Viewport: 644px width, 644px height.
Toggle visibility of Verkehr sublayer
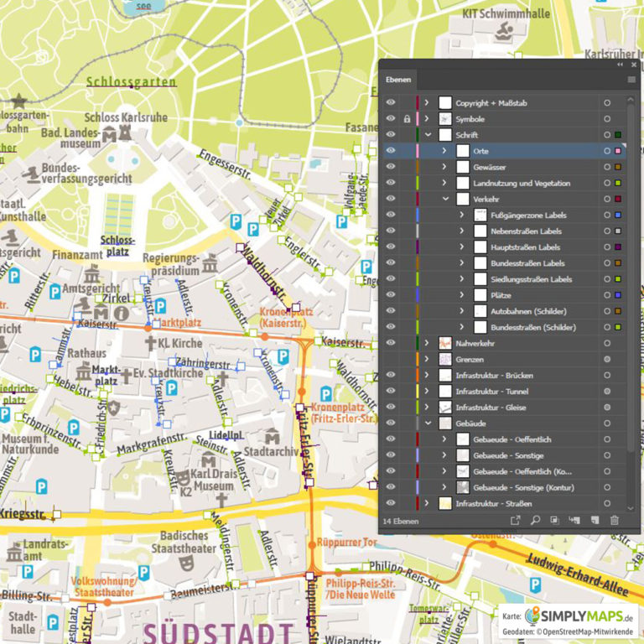(x=391, y=199)
